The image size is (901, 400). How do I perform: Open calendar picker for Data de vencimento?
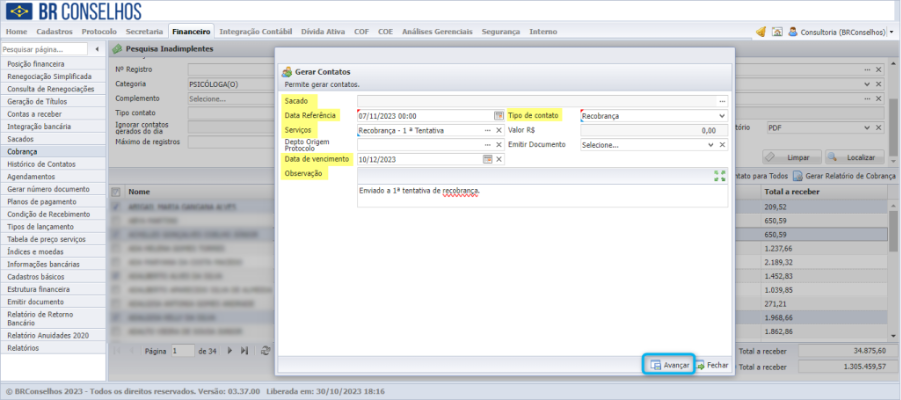pyautogui.click(x=487, y=159)
